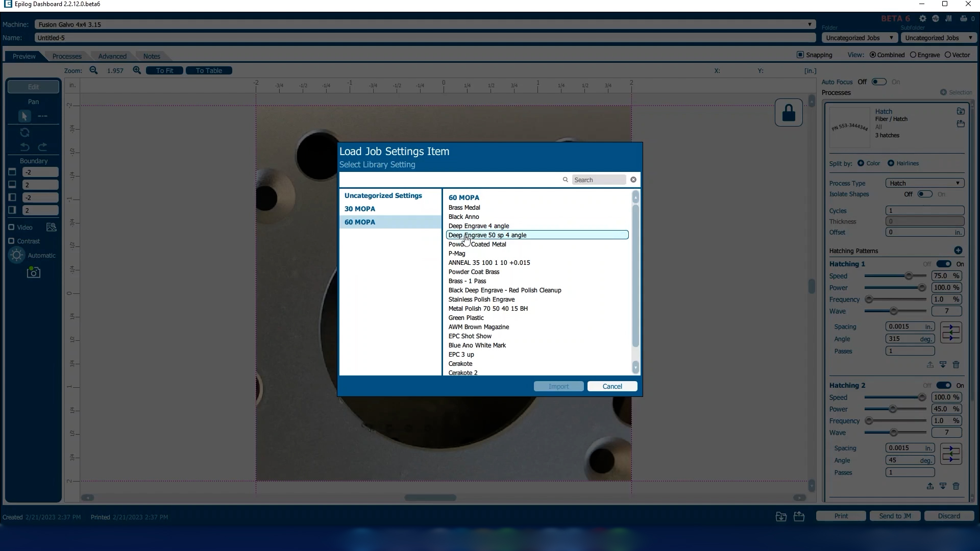Switch to the Advanced tab
The image size is (980, 551).
112,56
